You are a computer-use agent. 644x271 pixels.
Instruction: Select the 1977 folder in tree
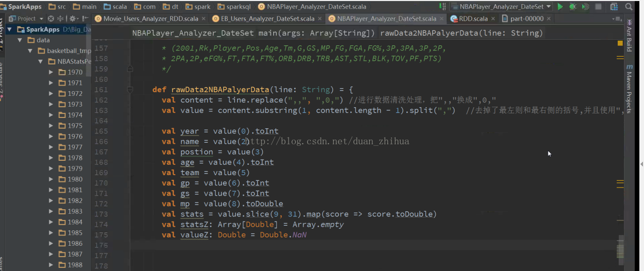[70, 147]
